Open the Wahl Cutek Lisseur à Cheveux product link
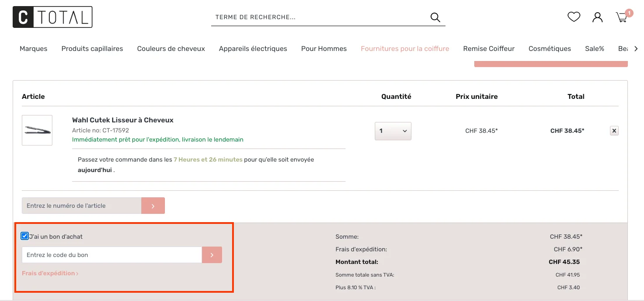Screen dimensions: 644x301 [123, 120]
